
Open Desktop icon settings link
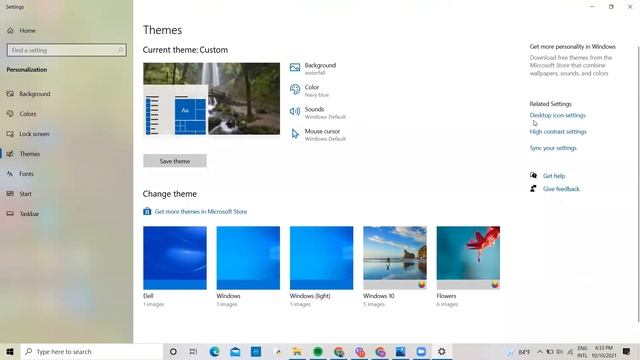tap(558, 116)
